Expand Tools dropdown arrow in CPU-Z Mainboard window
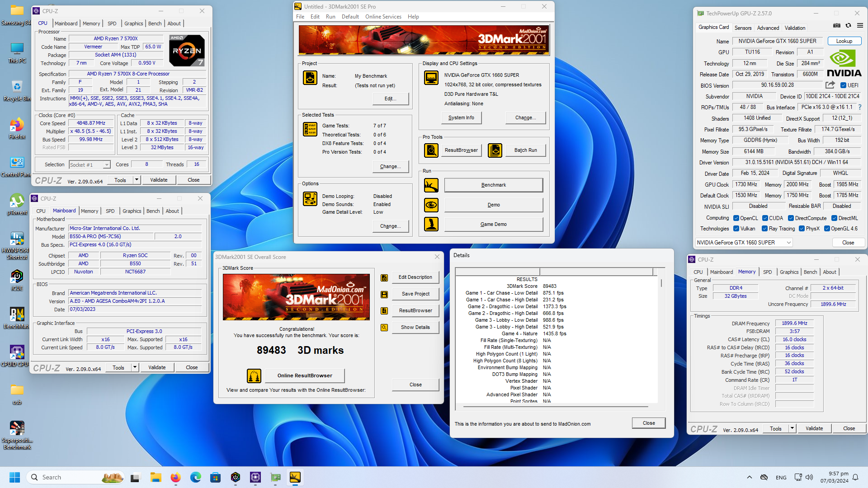 135,367
